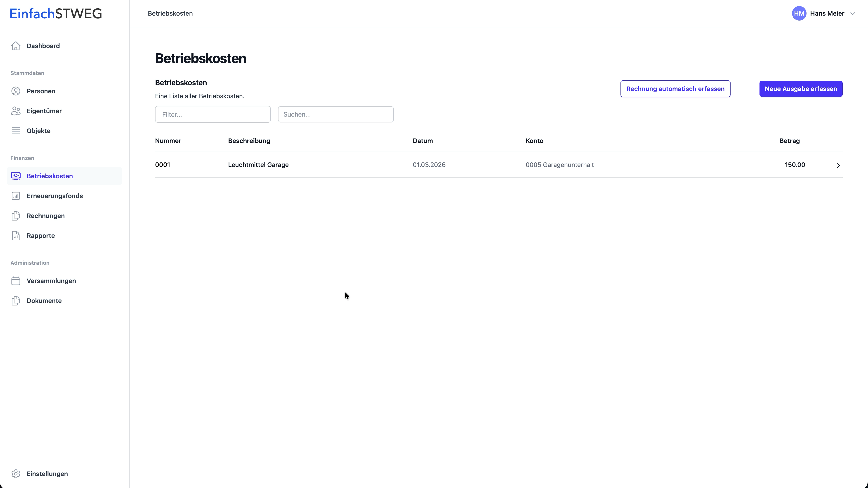Click the Rechnungen documents icon
Viewport: 868px width, 488px height.
point(16,216)
